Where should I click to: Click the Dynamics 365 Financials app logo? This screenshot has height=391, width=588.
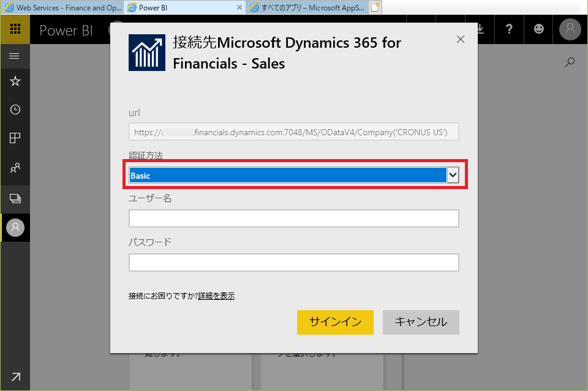click(147, 53)
